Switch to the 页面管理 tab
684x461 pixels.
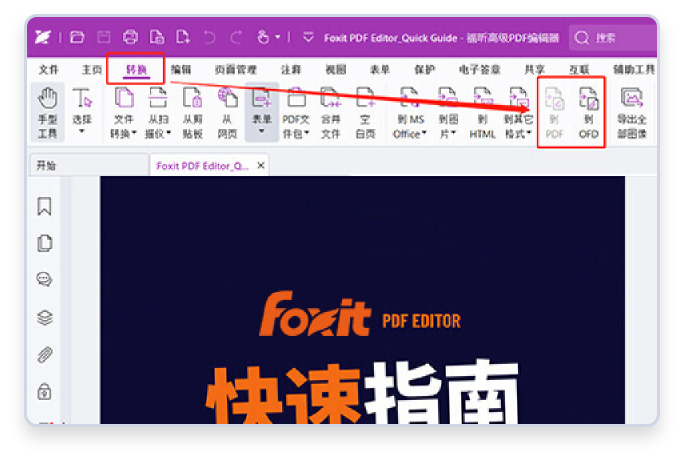[x=236, y=69]
